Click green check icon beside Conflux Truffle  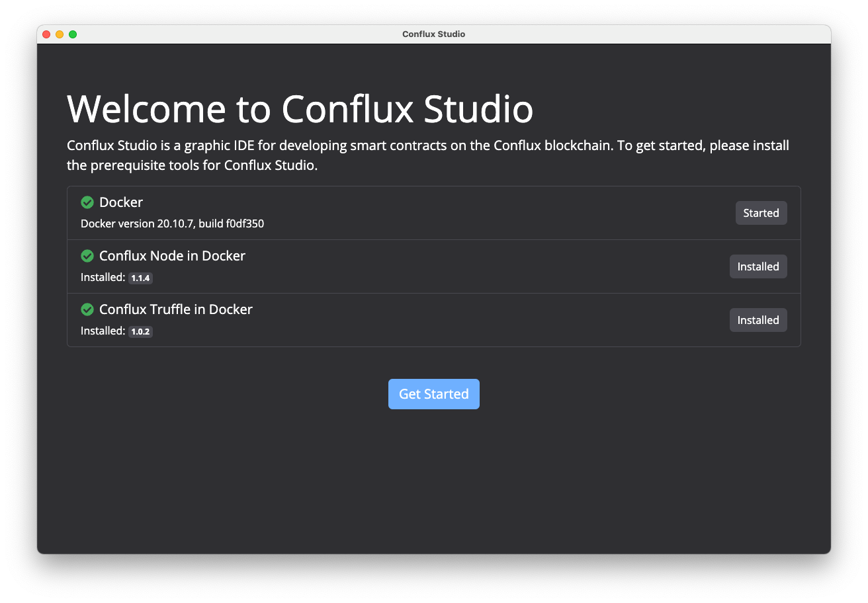87,309
